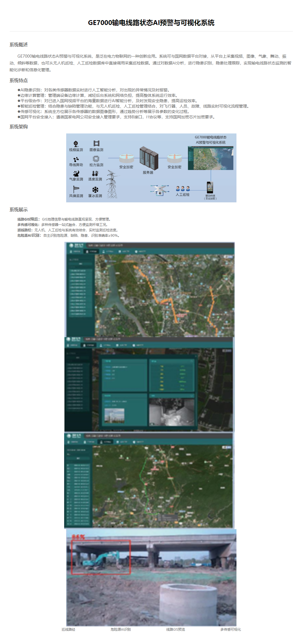
Task: Click the 服务器 label in the architecture diagram
Action: click(148, 173)
